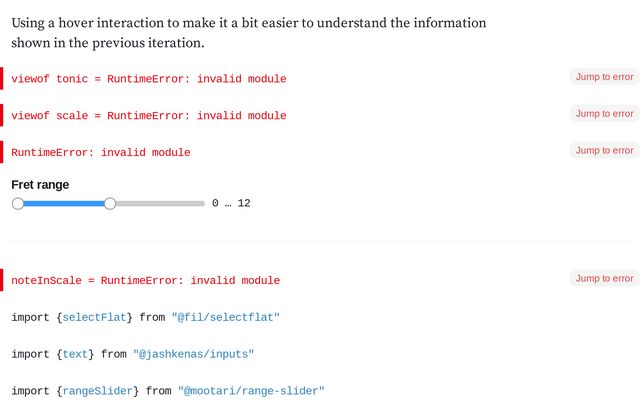
Task: Click Jump to error for viewof tonic
Action: point(604,77)
